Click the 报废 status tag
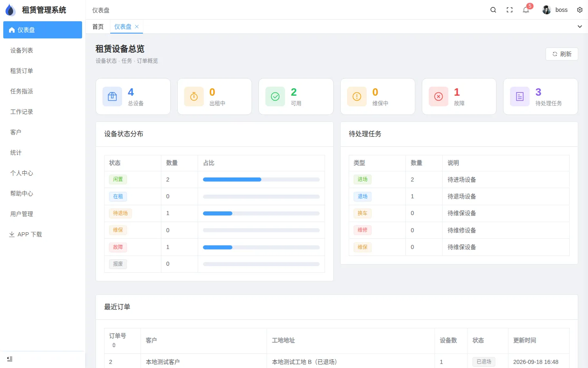 (x=118, y=264)
